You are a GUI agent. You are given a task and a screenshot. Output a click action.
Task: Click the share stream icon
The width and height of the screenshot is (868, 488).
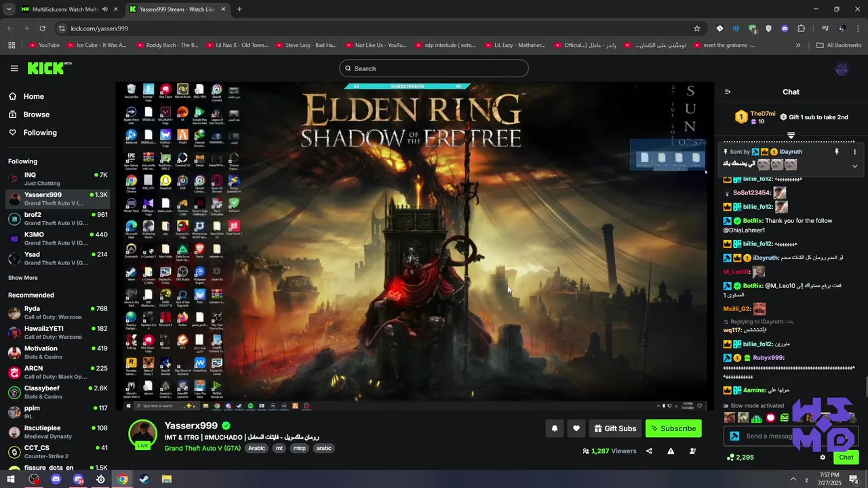click(649, 451)
